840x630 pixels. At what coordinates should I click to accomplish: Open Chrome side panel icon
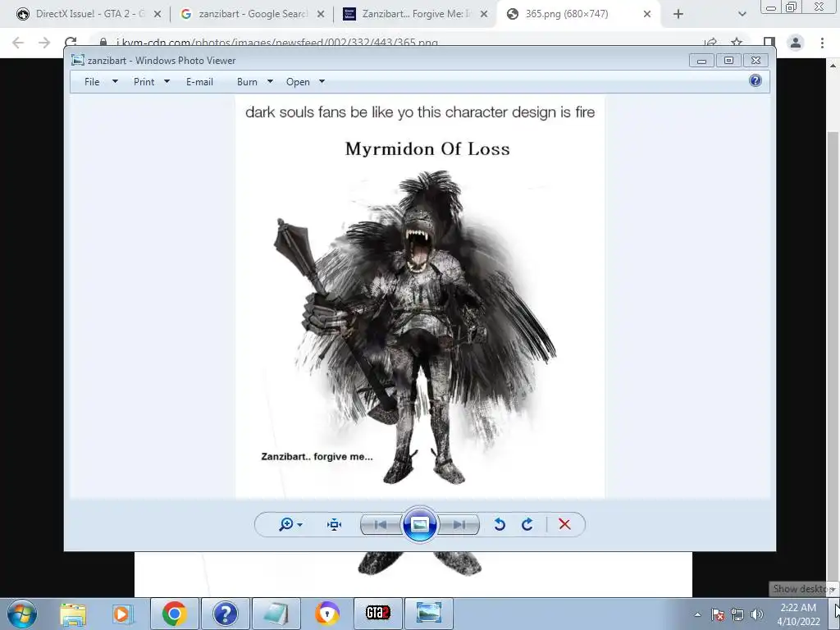tap(769, 43)
